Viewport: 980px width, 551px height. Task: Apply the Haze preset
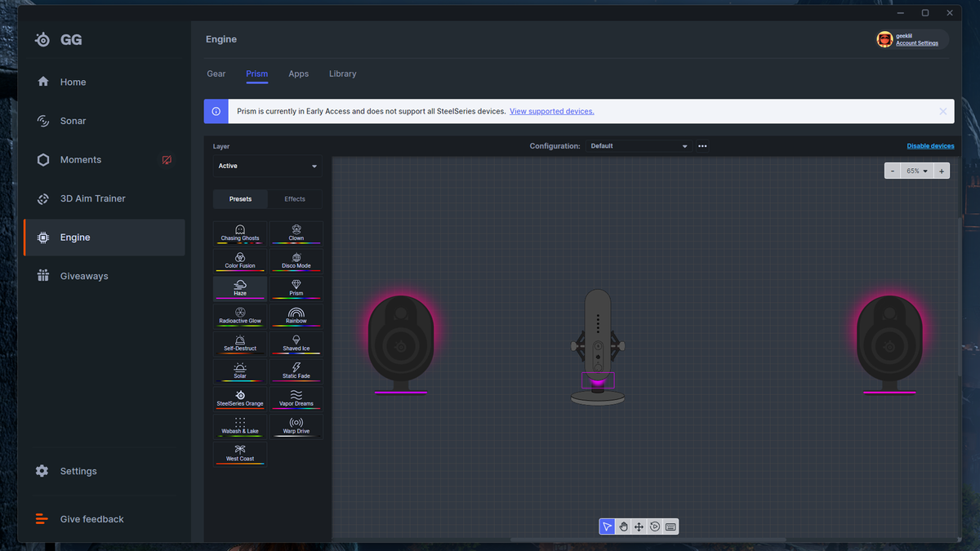pyautogui.click(x=240, y=289)
